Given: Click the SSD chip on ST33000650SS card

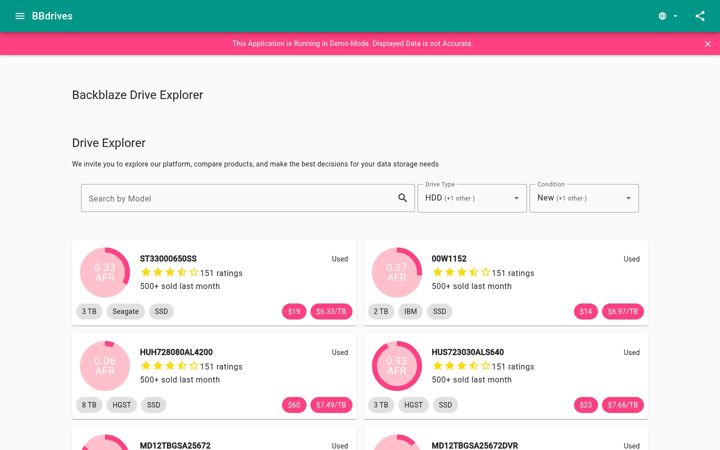Looking at the screenshot, I should pyautogui.click(x=161, y=311).
